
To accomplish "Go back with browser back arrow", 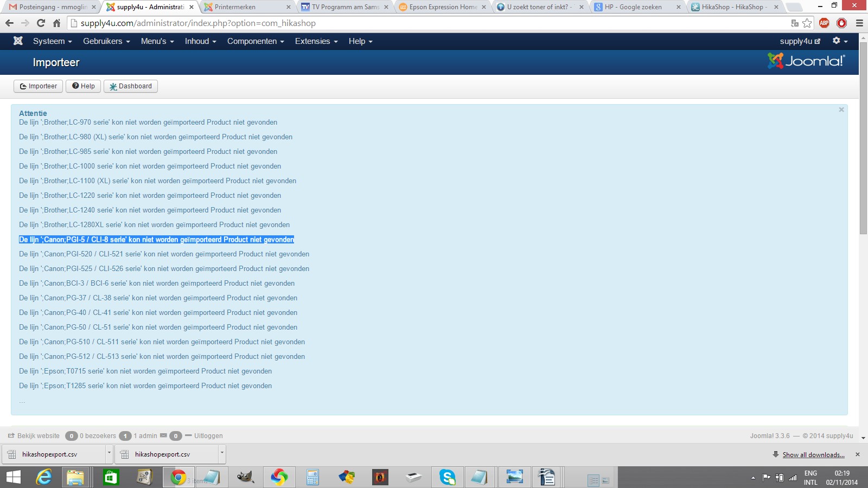I will tap(9, 23).
